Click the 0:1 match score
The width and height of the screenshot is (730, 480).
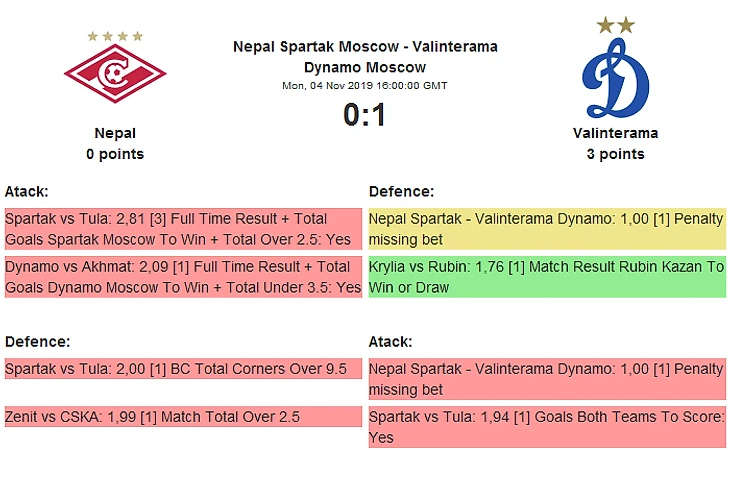365,116
